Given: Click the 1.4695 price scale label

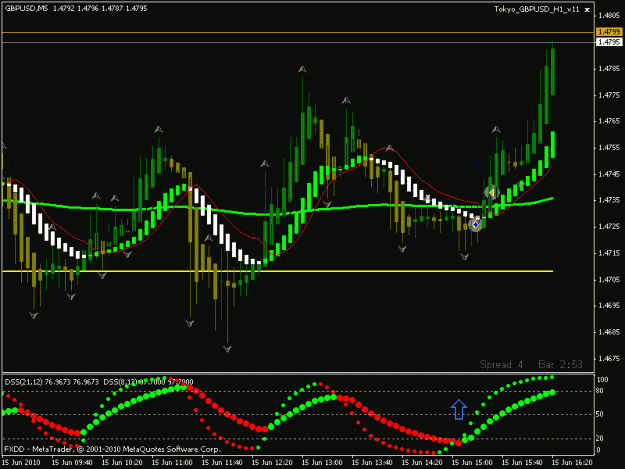Looking at the screenshot, I should pyautogui.click(x=609, y=306).
